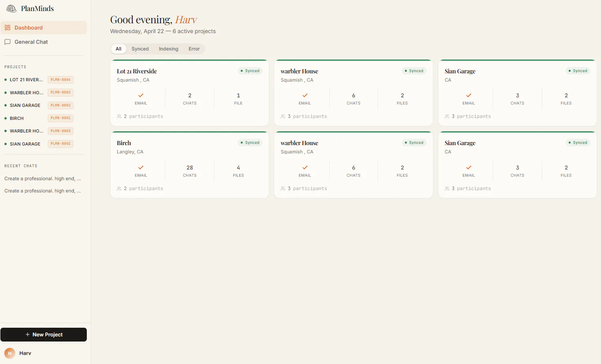Screen dimensions: 601x364
Task: Open General Chat from the sidebar
Action: coord(43,42)
